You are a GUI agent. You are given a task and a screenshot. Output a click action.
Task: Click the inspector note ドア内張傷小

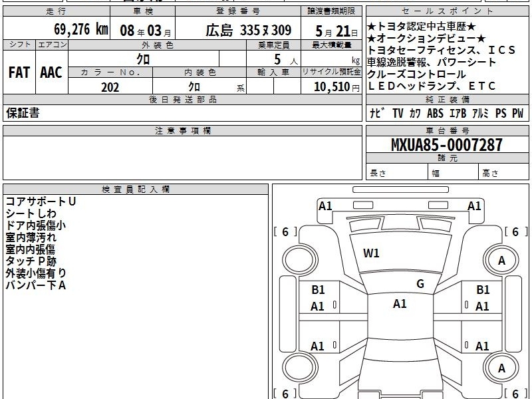[36, 225]
